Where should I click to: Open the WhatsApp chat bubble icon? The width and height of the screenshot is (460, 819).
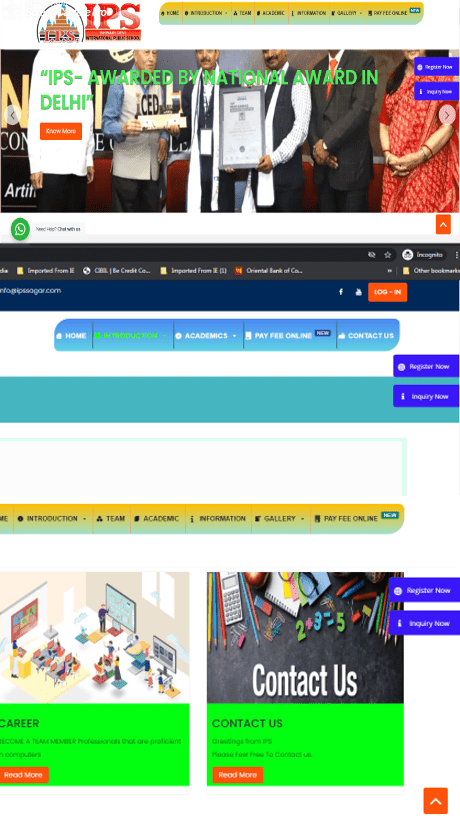20,229
